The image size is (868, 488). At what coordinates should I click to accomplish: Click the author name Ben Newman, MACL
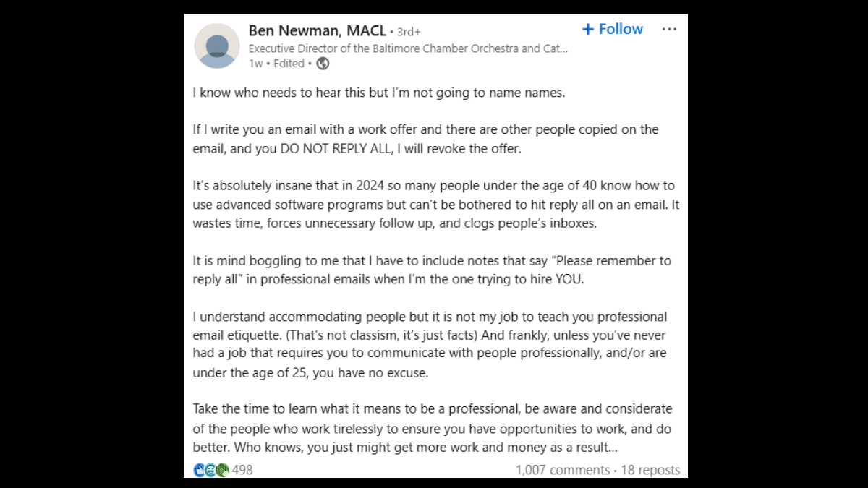coord(317,30)
